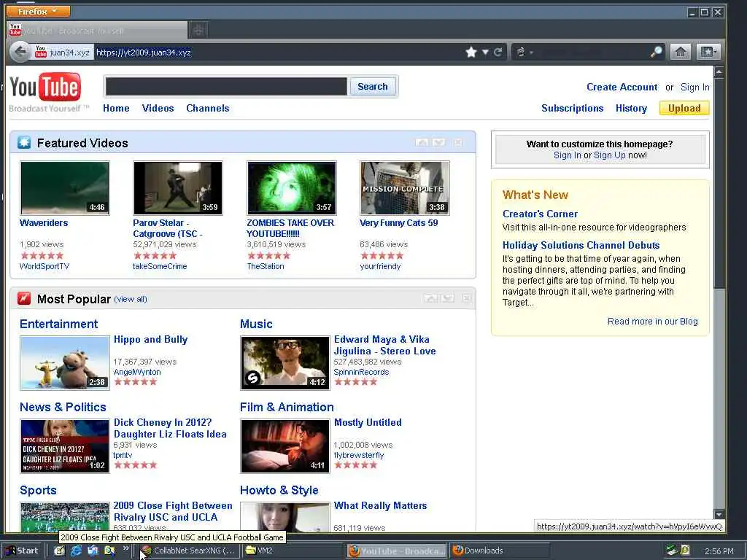The image size is (747, 560).
Task: Open Hippo and Bully video thumbnail
Action: 65,363
